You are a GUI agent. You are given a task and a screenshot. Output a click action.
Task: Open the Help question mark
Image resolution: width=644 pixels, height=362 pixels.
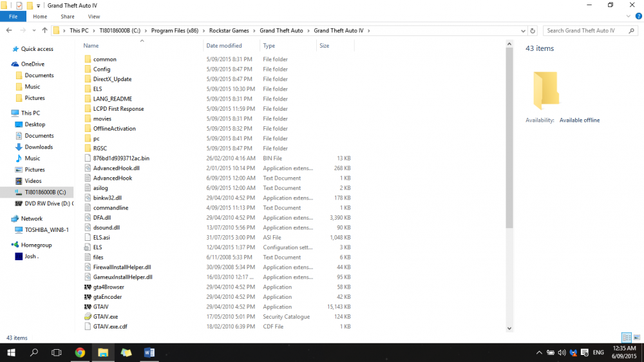(x=638, y=17)
